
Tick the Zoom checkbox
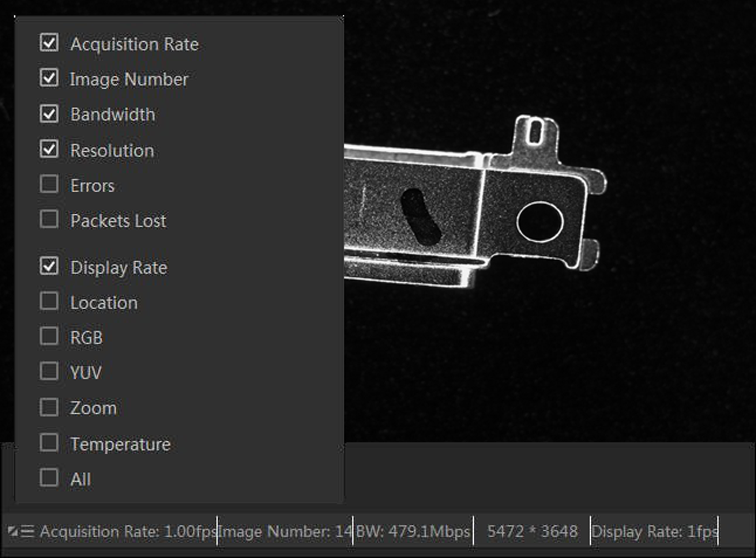click(x=49, y=407)
